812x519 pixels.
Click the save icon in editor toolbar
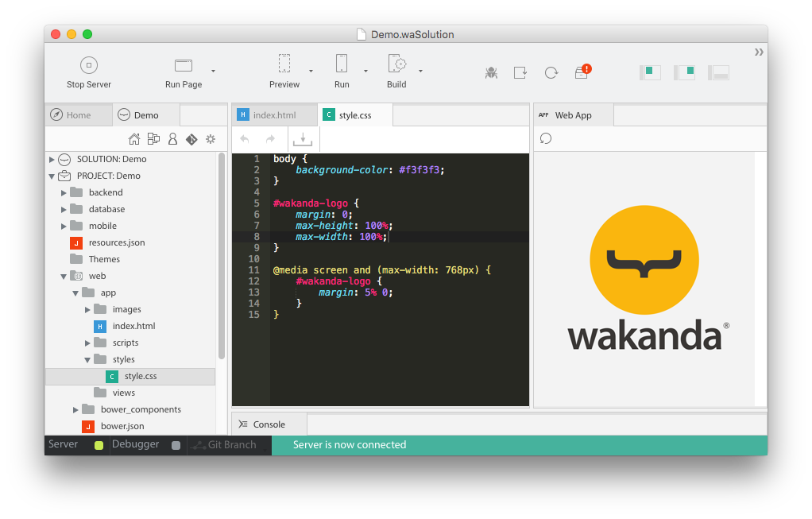pos(303,139)
